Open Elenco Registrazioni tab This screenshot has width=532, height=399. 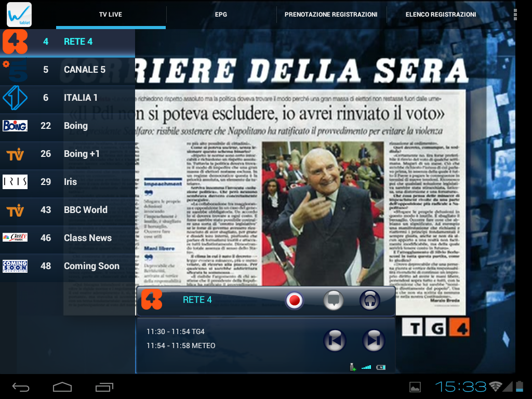click(441, 15)
